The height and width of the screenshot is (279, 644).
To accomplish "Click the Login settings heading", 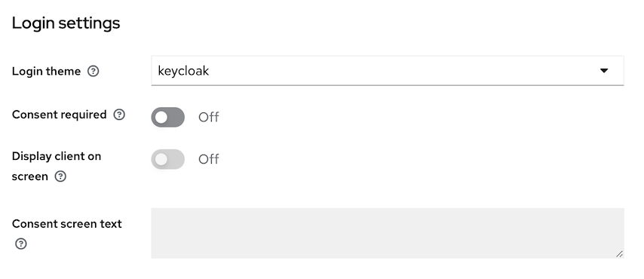I will coord(66,23).
